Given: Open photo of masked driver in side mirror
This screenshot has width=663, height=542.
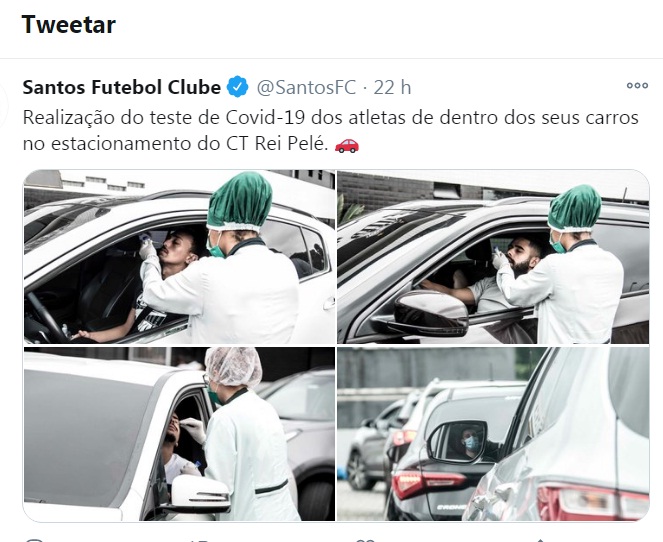Looking at the screenshot, I should [493, 434].
